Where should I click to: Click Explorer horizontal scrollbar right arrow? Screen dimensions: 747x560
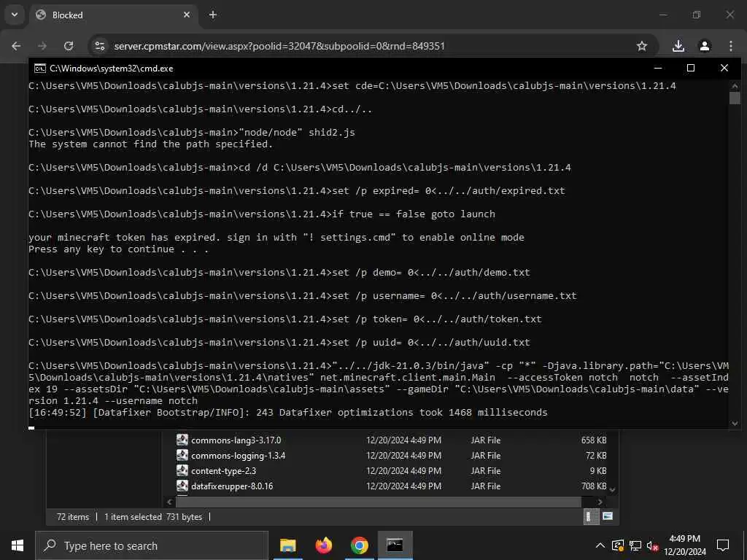pyautogui.click(x=600, y=502)
